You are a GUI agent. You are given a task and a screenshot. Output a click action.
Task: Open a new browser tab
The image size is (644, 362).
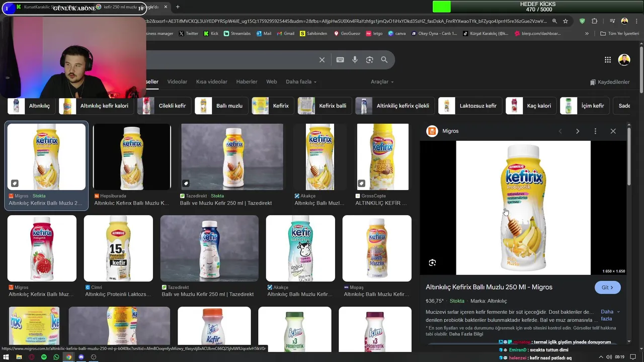click(178, 7)
